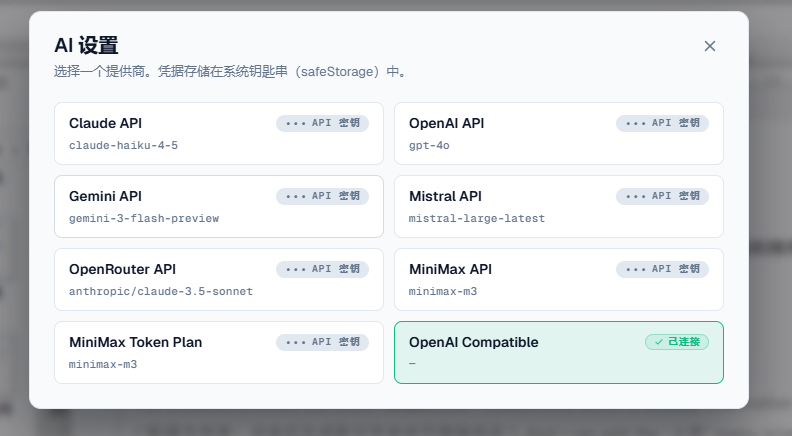Click the API 密钥 badge on MiniMax Token Plan
This screenshot has width=792, height=436.
[x=322, y=342]
